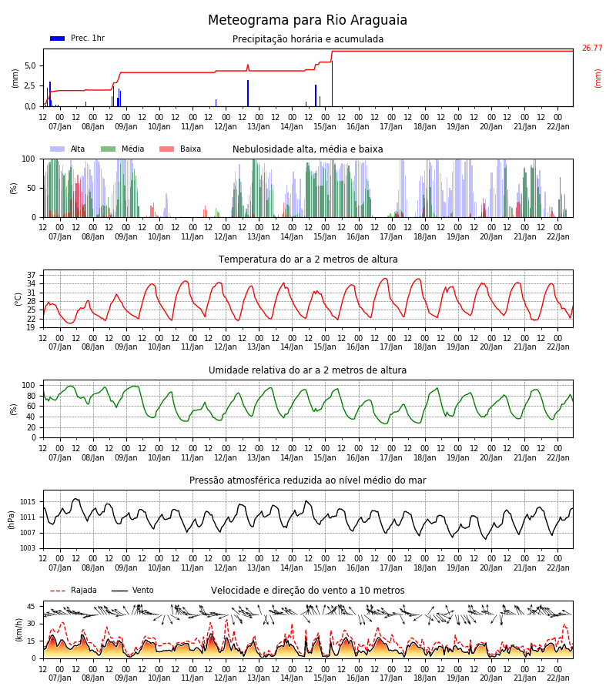Click the green Média legend swatch
Screen dimensions: 616x693
click(x=109, y=149)
